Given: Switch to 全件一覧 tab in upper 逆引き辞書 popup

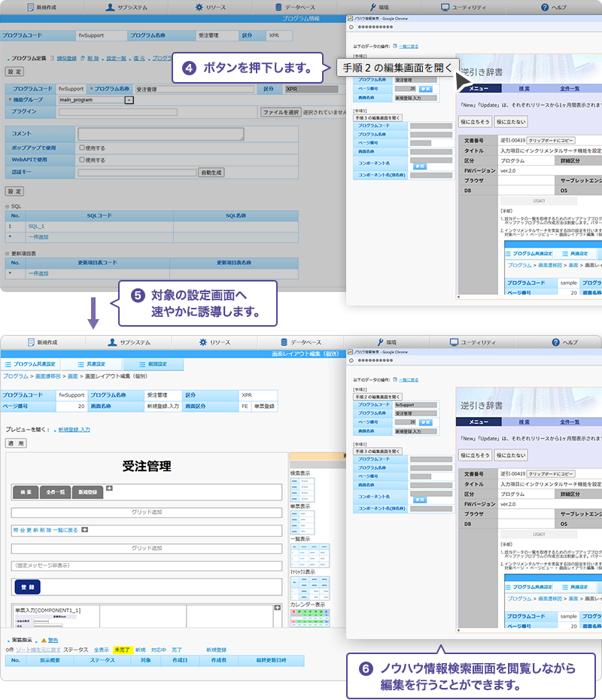Looking at the screenshot, I should coord(570,88).
